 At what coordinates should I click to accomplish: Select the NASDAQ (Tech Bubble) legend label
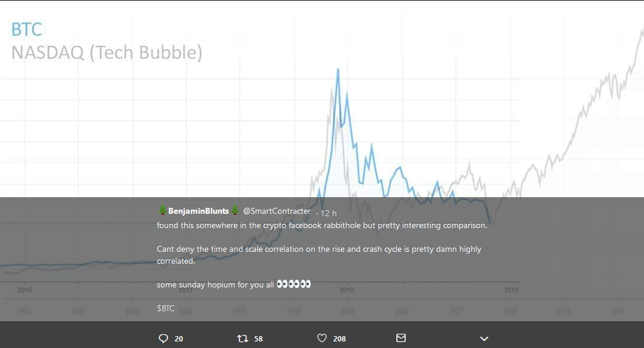pos(107,53)
